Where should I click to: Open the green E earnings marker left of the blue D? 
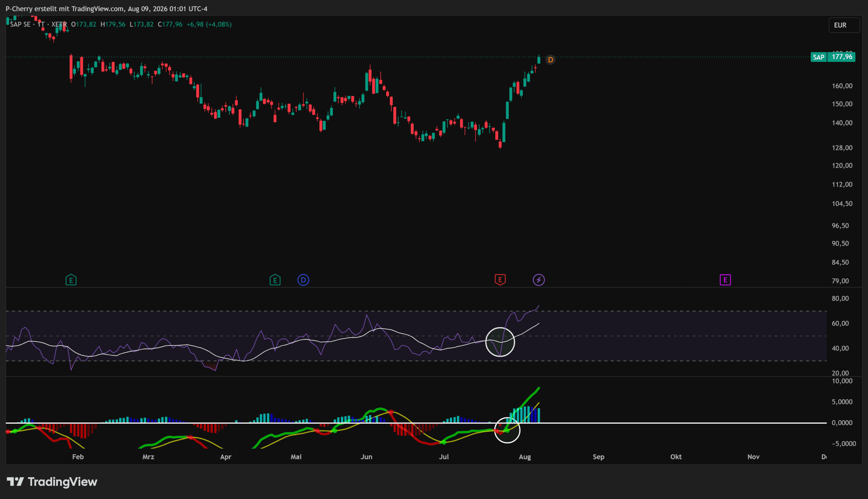tap(275, 280)
